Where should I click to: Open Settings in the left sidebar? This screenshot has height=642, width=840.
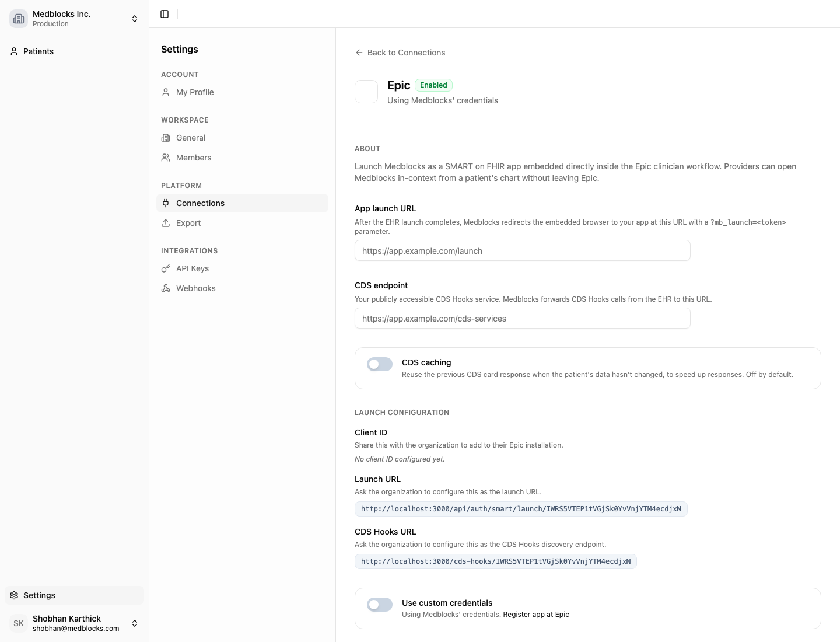74,595
